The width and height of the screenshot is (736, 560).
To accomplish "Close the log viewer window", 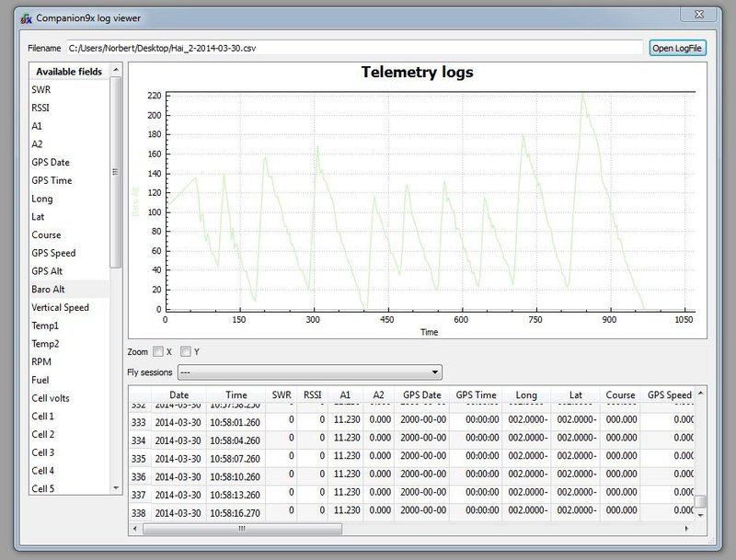I will coord(699,15).
